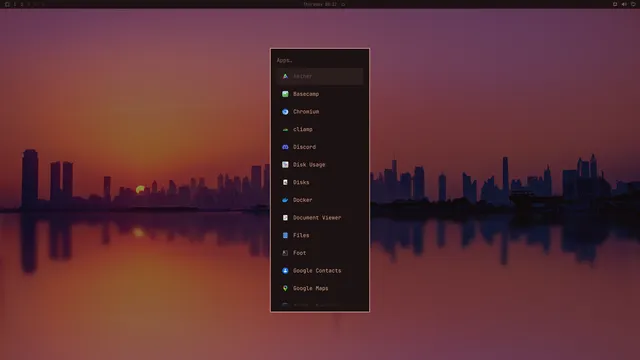
Task: Open Discord using its purple icon
Action: pos(285,147)
